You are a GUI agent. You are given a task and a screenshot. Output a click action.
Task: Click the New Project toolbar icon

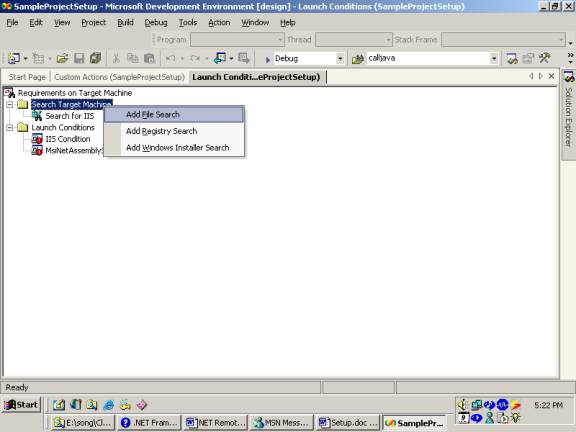pos(14,58)
